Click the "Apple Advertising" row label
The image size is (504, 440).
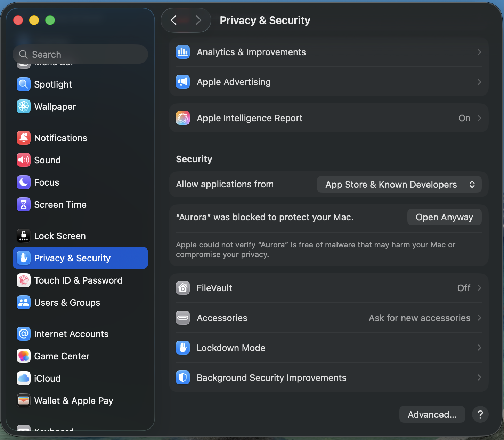coord(234,82)
